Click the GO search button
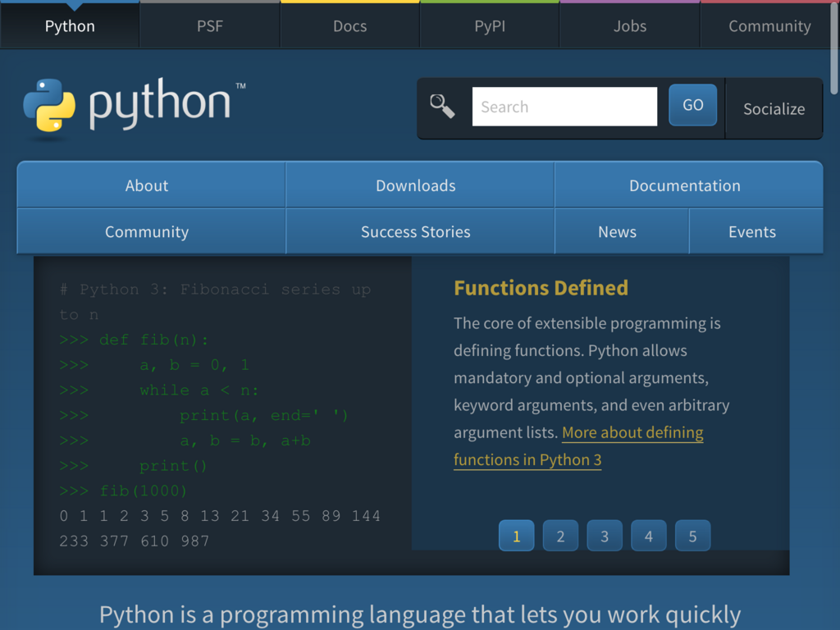The height and width of the screenshot is (630, 840). point(692,105)
